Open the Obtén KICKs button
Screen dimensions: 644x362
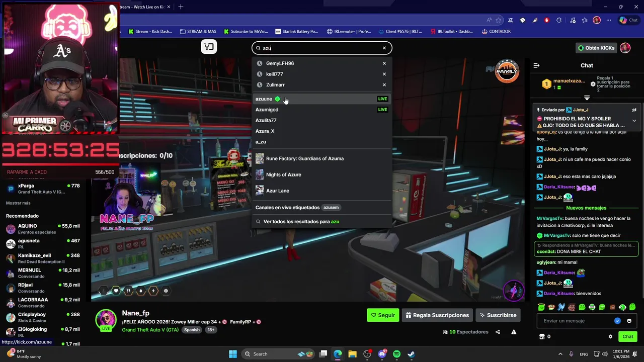[x=596, y=48]
